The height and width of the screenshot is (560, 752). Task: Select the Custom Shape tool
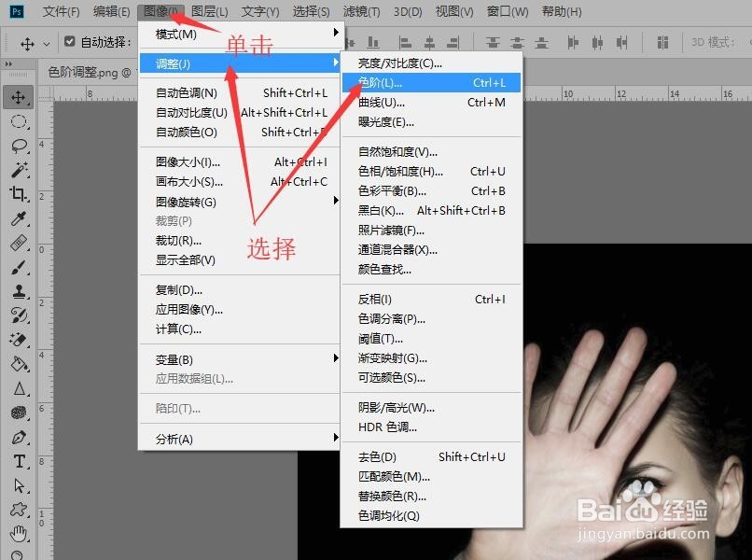19,510
